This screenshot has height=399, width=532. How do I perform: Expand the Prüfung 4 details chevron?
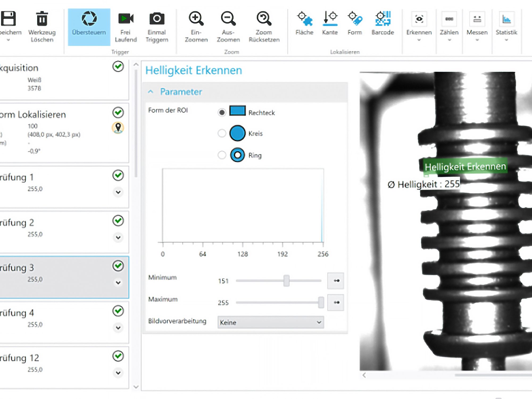pos(118,328)
